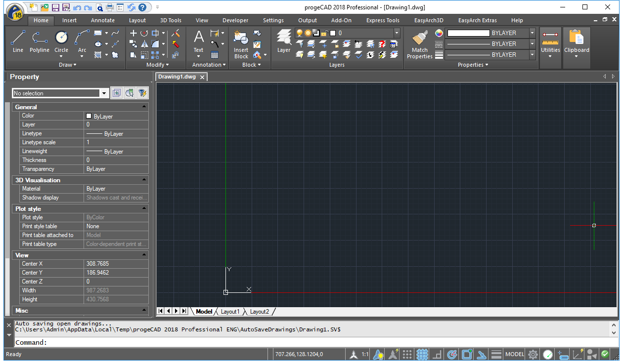Click the annotation scale 1:1 button
Image resolution: width=623 pixels, height=364 pixels.
coord(365,354)
